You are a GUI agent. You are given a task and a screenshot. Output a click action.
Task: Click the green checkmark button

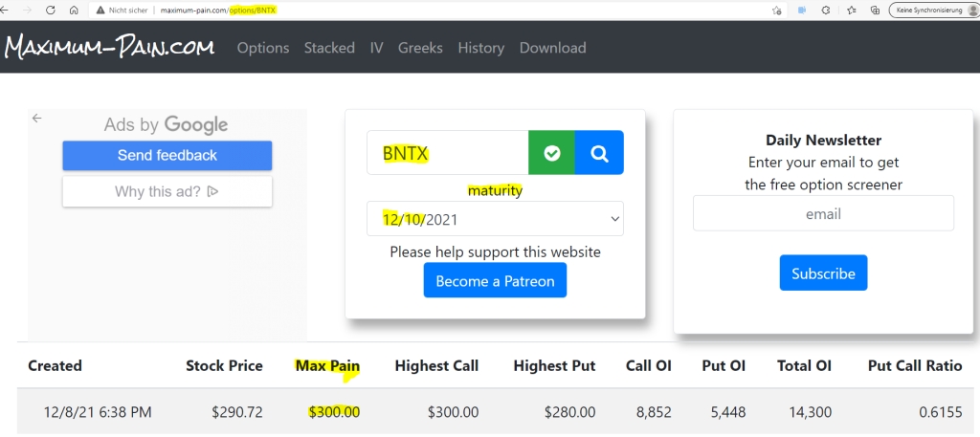tap(551, 153)
